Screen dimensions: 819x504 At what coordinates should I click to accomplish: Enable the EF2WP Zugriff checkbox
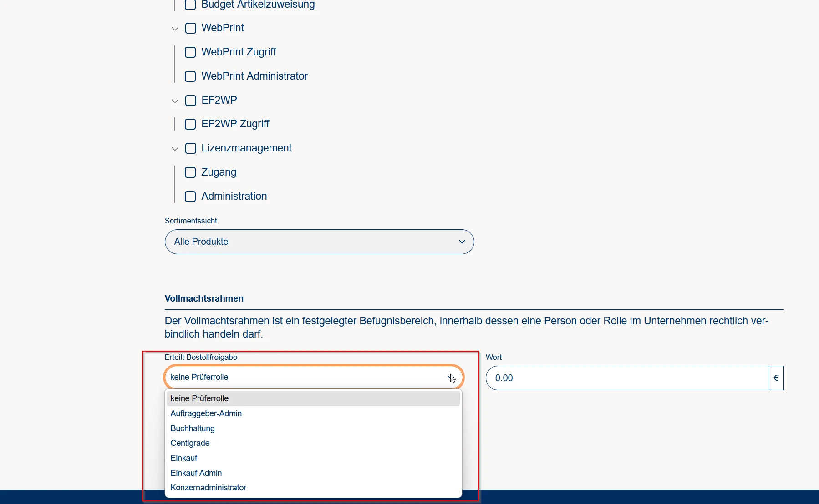(190, 124)
